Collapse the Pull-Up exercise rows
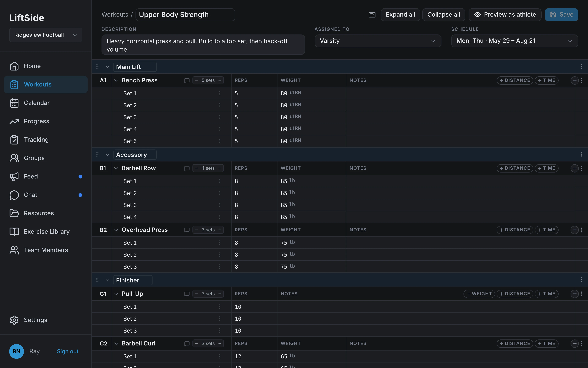The width and height of the screenshot is (588, 368). (116, 294)
